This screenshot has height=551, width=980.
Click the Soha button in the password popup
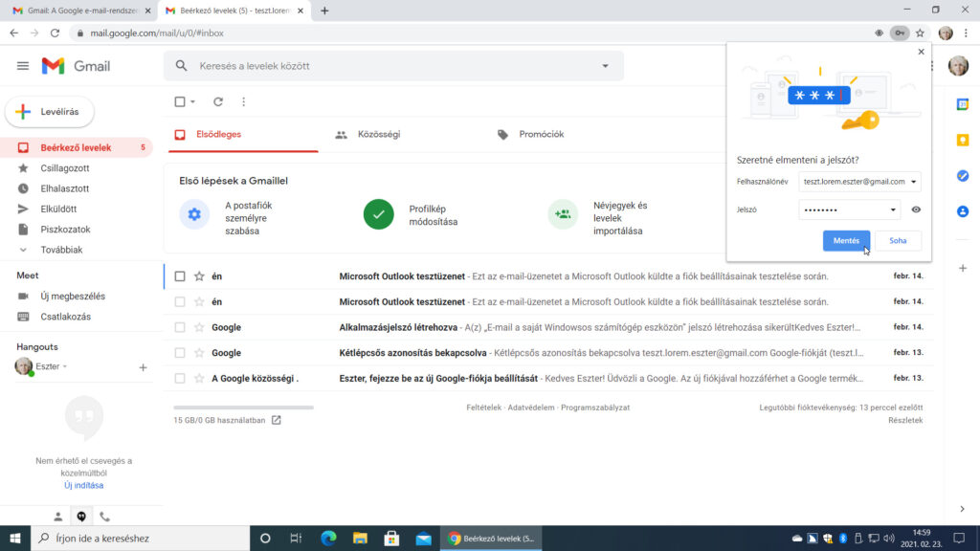898,240
